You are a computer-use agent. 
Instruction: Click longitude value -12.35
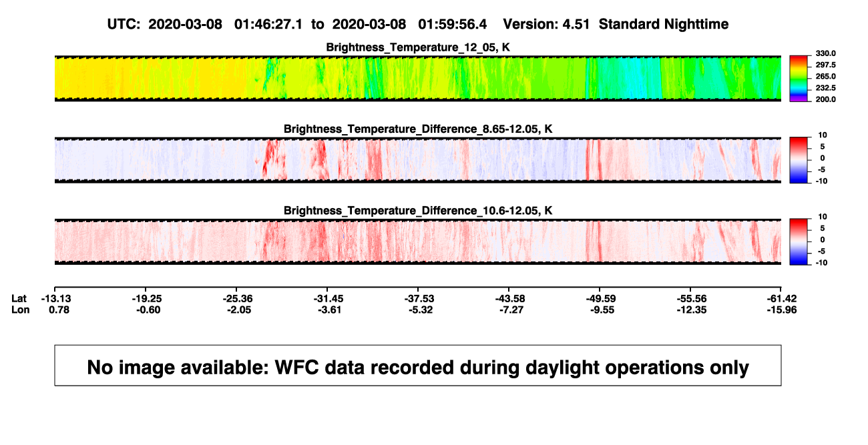[692, 310]
